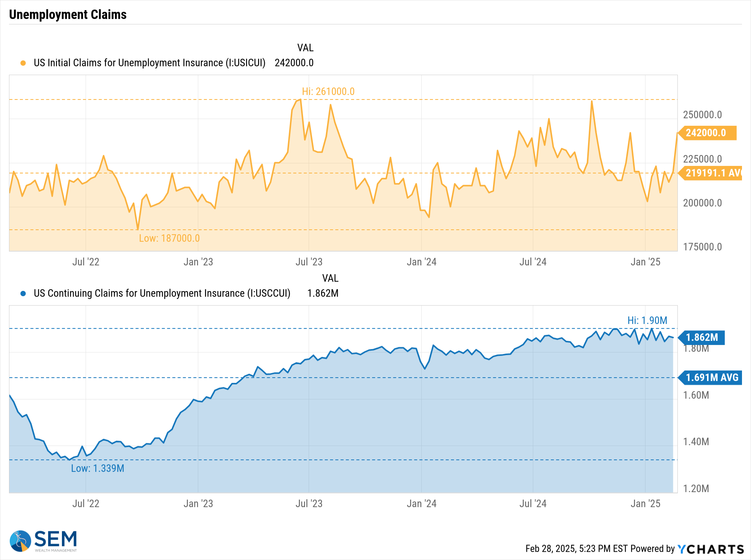This screenshot has width=751, height=560.
Task: Click the orange Initial Claims legend dot
Action: pos(23,63)
